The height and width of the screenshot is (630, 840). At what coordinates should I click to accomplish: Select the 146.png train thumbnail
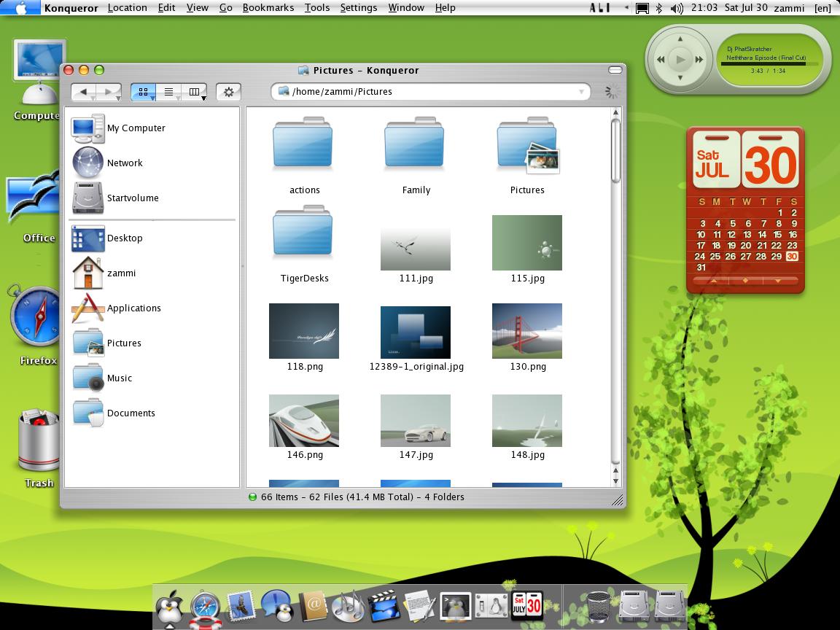tap(304, 421)
